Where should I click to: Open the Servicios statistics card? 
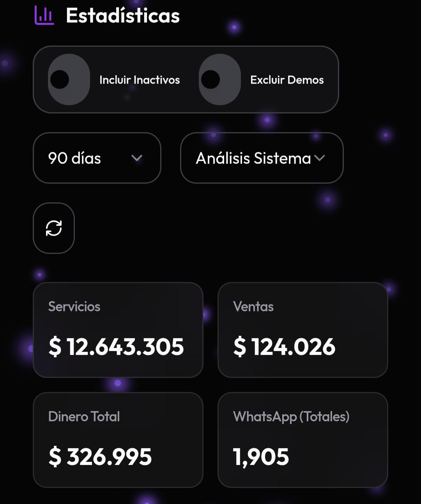tap(118, 330)
